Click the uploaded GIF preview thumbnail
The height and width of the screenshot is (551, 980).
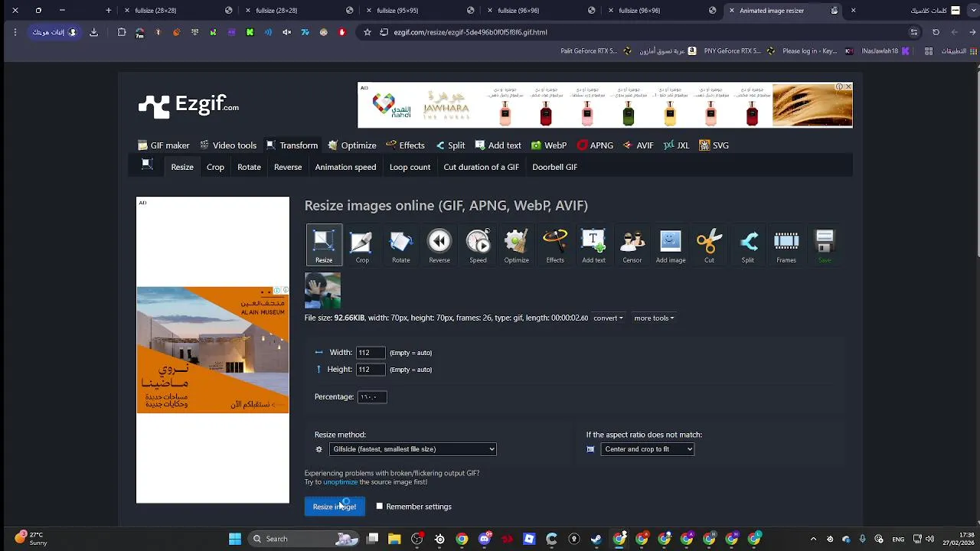[x=322, y=290]
